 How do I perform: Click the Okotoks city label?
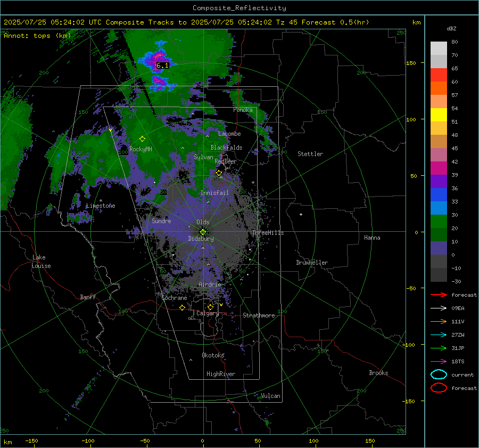point(213,355)
